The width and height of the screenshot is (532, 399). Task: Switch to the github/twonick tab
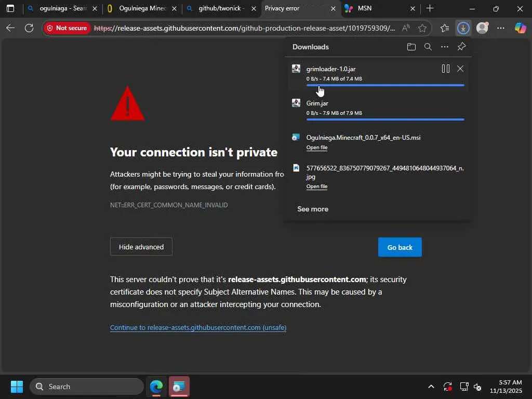222,8
